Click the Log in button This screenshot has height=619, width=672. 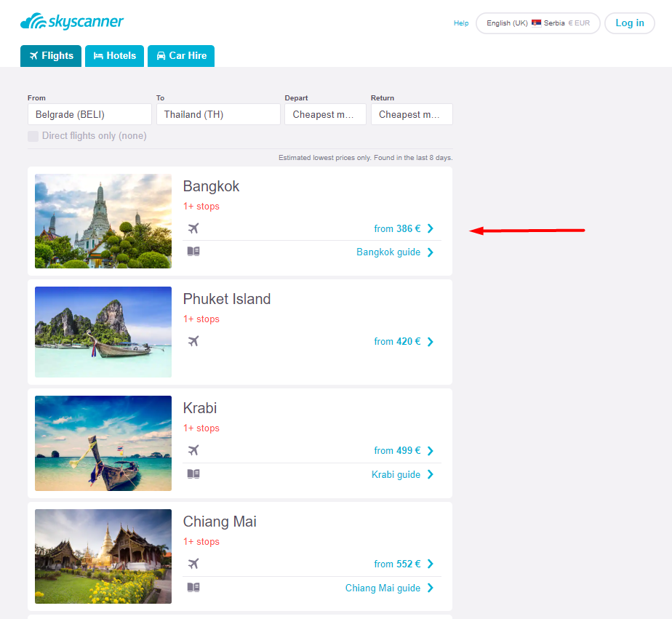[630, 23]
